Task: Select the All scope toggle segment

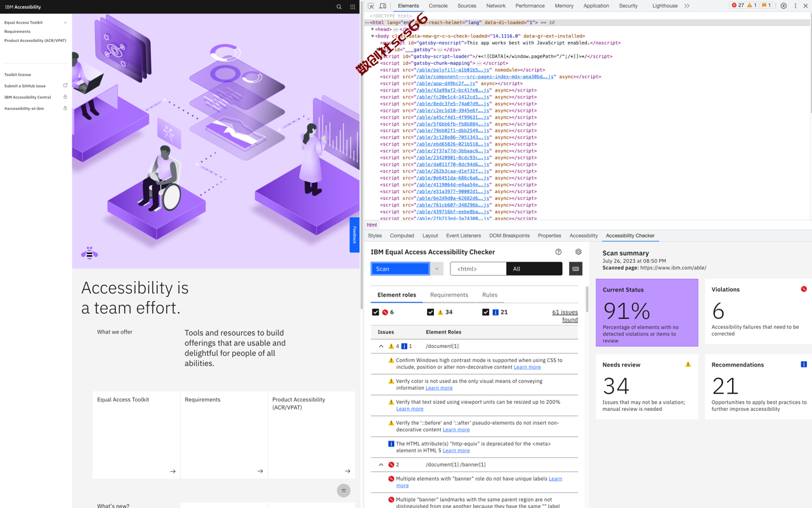Action: pos(534,269)
